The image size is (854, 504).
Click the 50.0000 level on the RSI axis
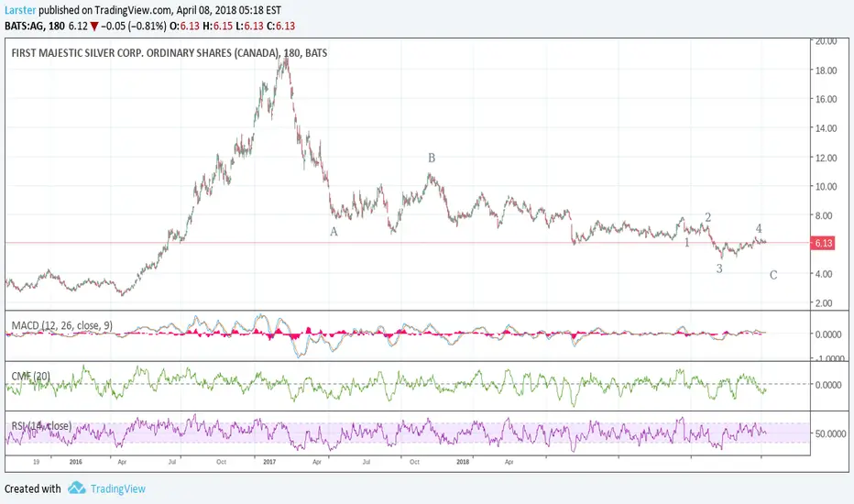830,433
